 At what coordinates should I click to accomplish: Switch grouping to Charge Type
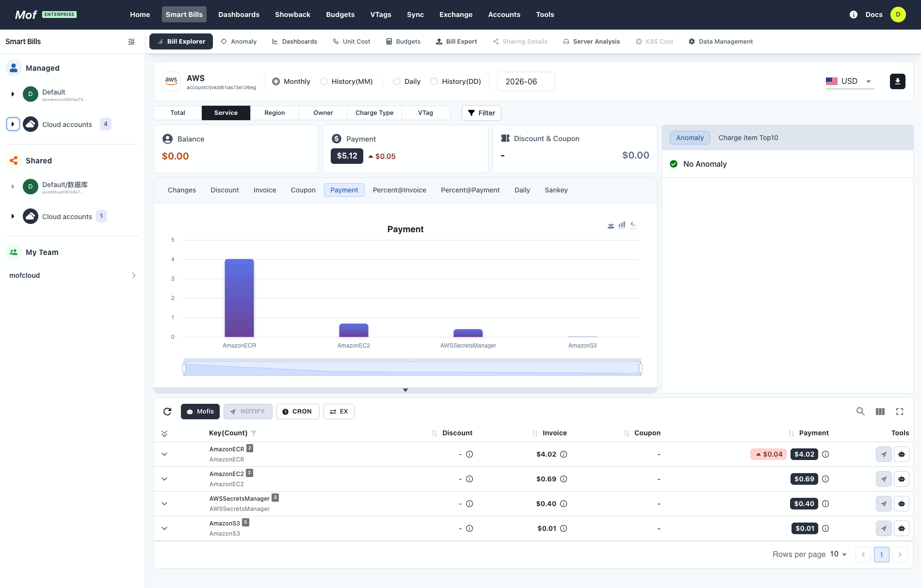[x=374, y=113]
